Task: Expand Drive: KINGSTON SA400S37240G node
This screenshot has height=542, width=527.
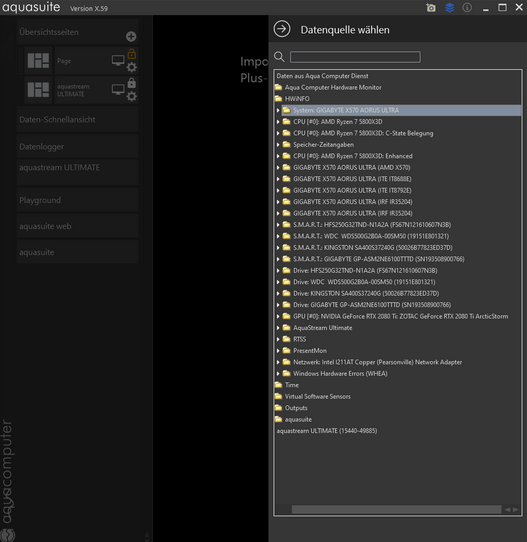Action: tap(278, 293)
